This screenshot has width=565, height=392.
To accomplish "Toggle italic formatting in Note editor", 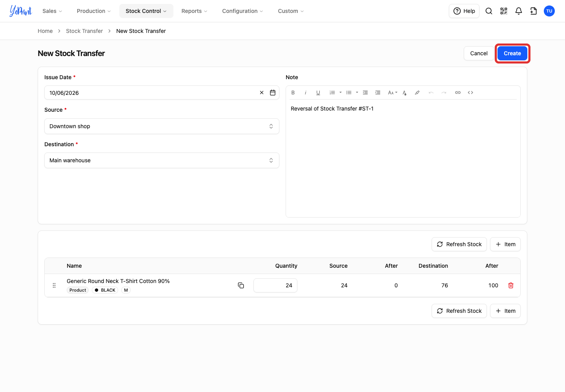I will coord(306,93).
